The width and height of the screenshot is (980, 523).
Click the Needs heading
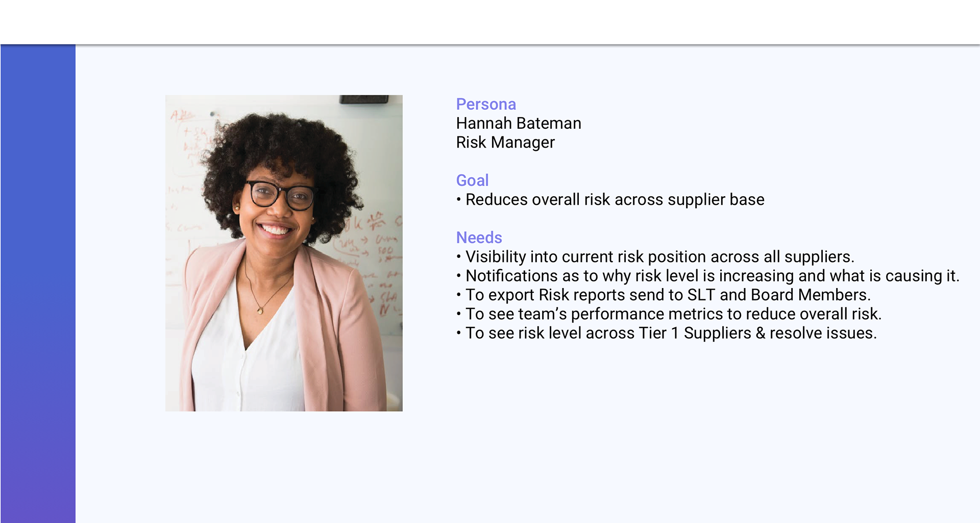479,237
